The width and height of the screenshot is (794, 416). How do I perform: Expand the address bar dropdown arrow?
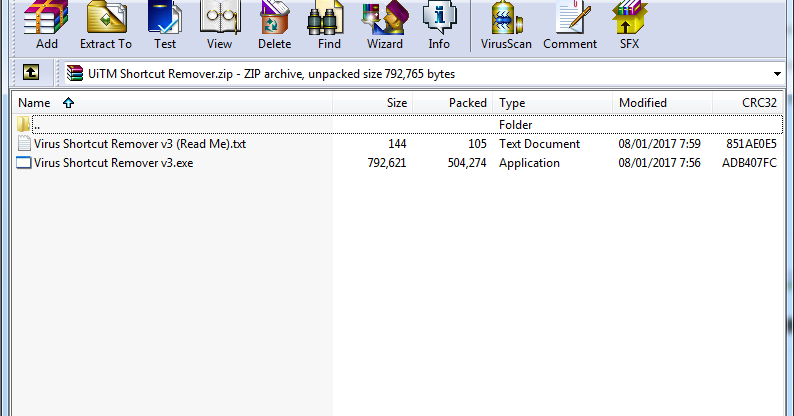click(x=777, y=74)
